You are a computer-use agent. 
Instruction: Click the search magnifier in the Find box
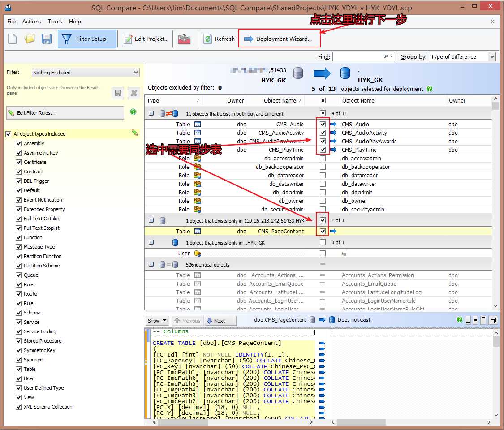pyautogui.click(x=386, y=56)
